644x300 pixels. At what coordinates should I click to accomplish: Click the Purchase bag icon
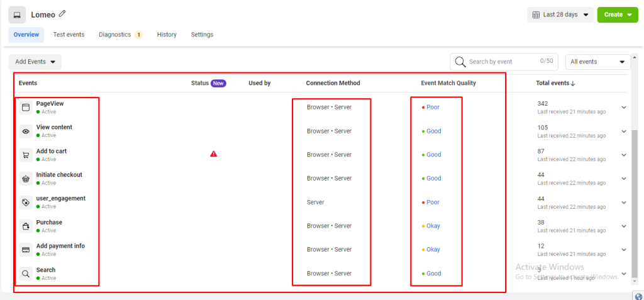point(26,226)
